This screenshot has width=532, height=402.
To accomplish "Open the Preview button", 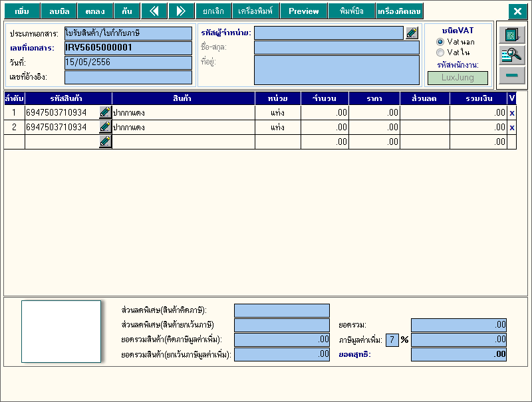I will pos(304,11).
